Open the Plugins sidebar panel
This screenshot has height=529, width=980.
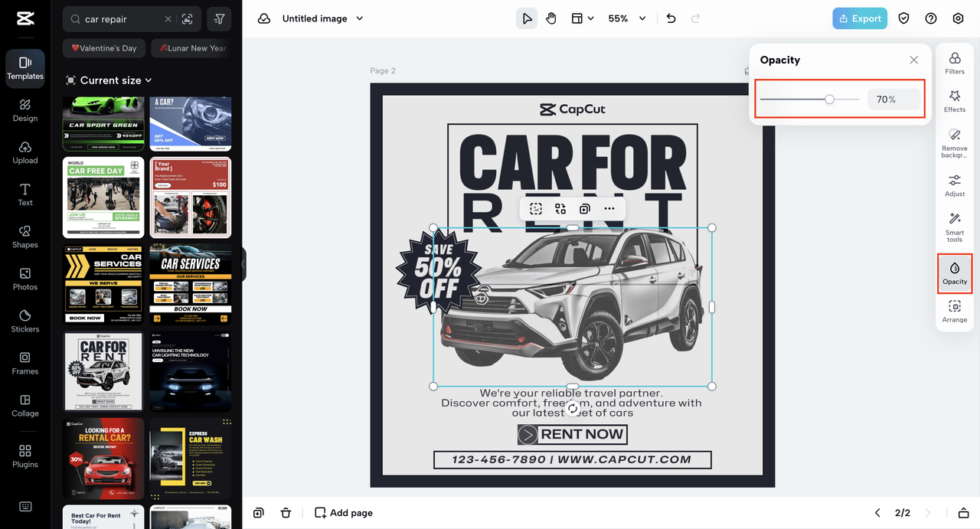point(25,456)
